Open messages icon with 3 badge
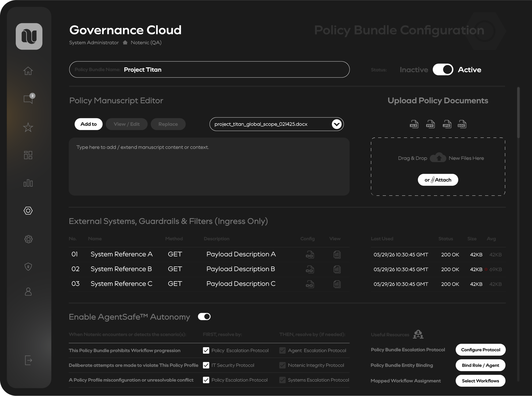This screenshot has width=532, height=396. (x=29, y=99)
